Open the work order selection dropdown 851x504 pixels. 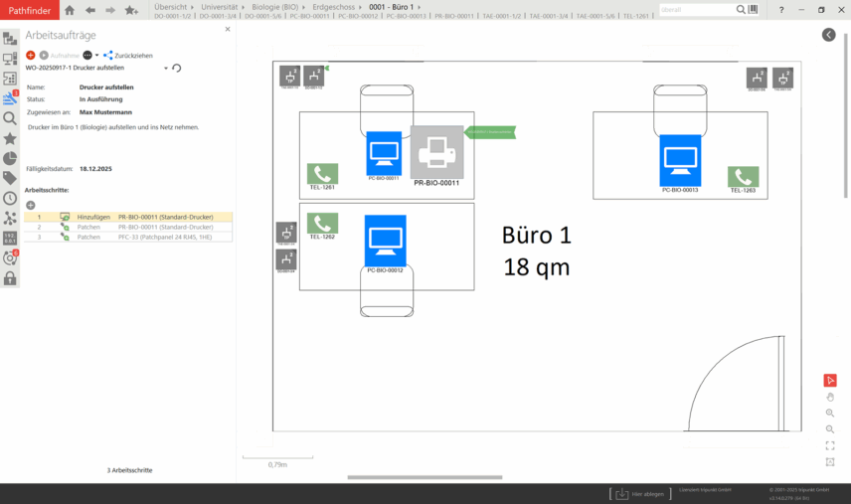pyautogui.click(x=166, y=69)
